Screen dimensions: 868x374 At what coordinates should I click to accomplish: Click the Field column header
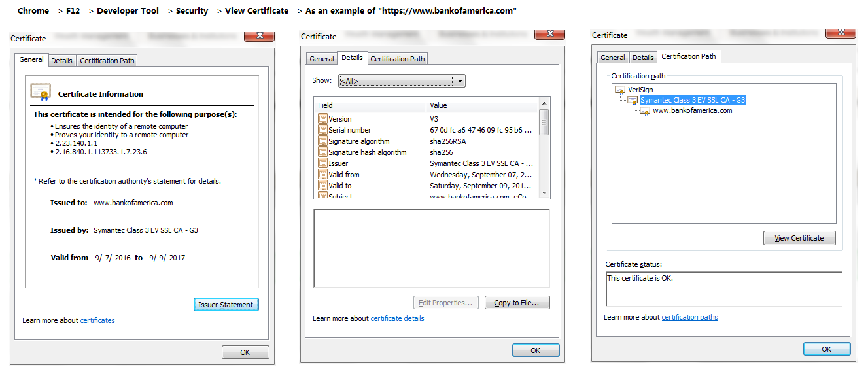pyautogui.click(x=371, y=105)
